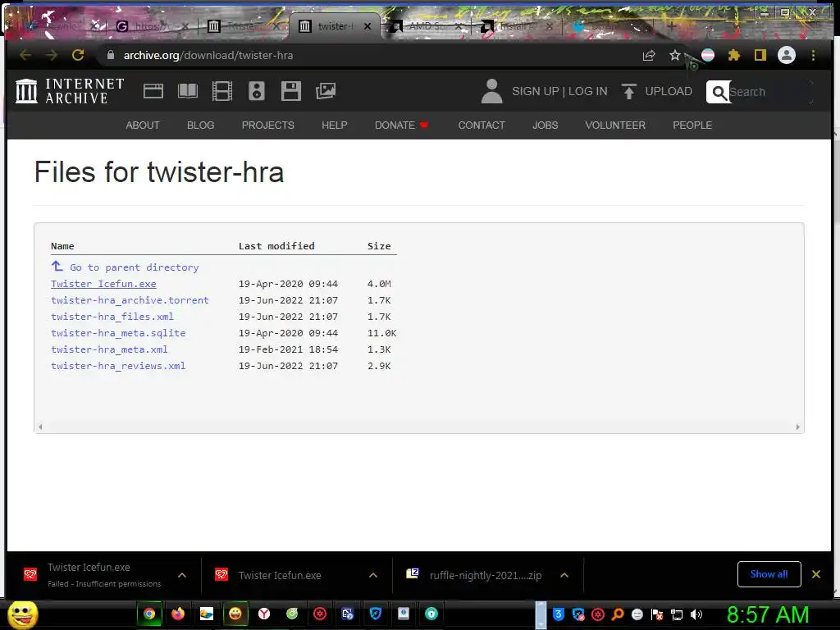The width and height of the screenshot is (840, 630).
Task: Open the JOBS menu item
Action: (x=545, y=125)
